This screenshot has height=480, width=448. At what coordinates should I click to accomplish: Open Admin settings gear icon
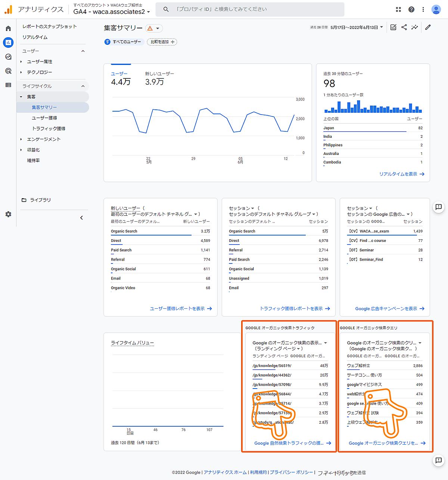8,214
